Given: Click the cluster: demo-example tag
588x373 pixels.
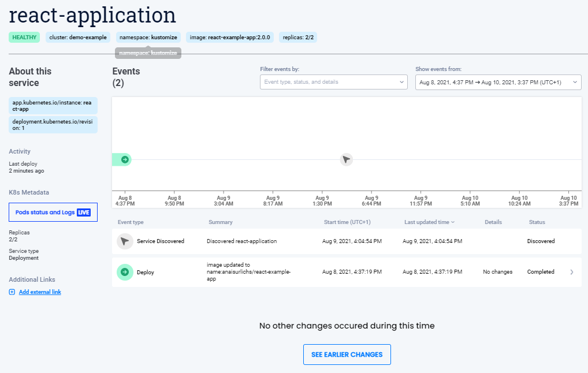Looking at the screenshot, I should 78,38.
